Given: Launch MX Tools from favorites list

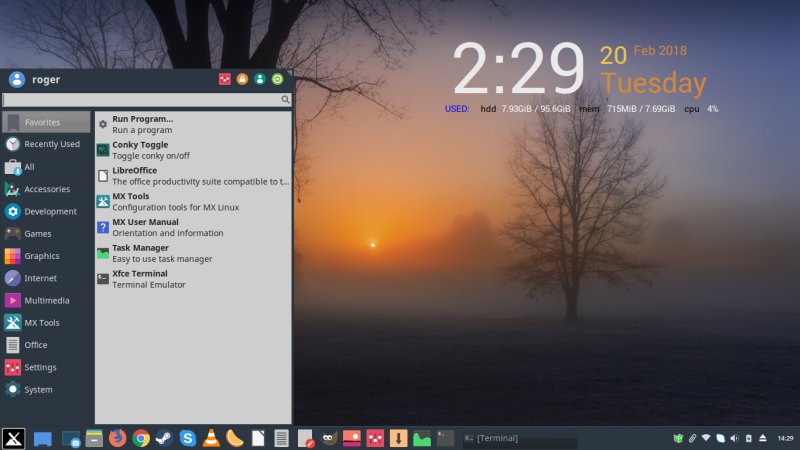Looking at the screenshot, I should 193,202.
